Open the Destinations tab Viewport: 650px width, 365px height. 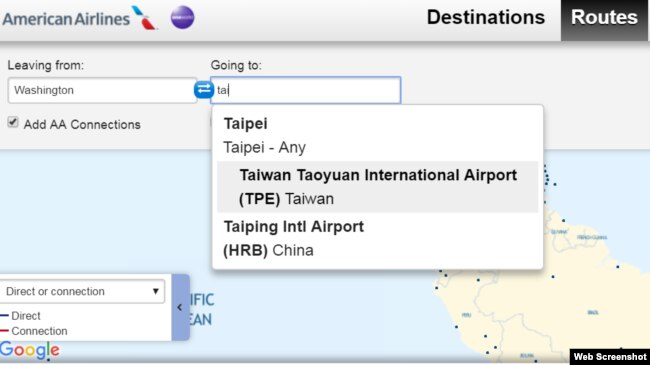(x=486, y=17)
